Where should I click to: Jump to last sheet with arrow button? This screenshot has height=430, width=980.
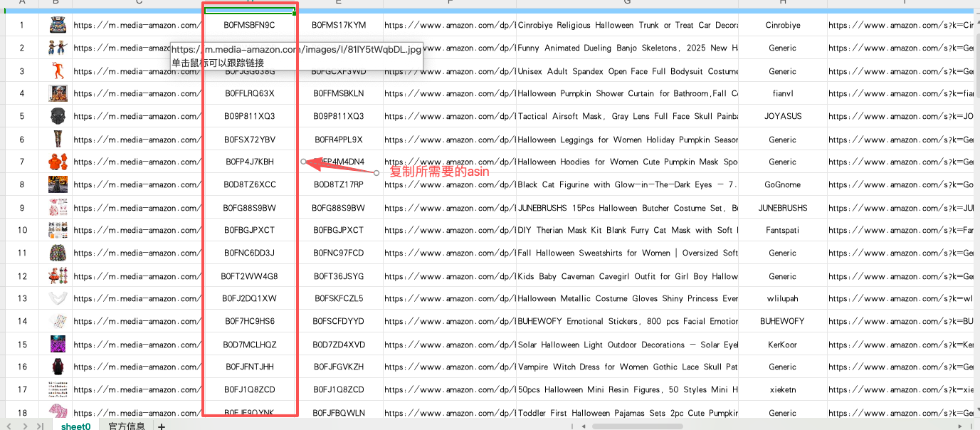tap(41, 426)
